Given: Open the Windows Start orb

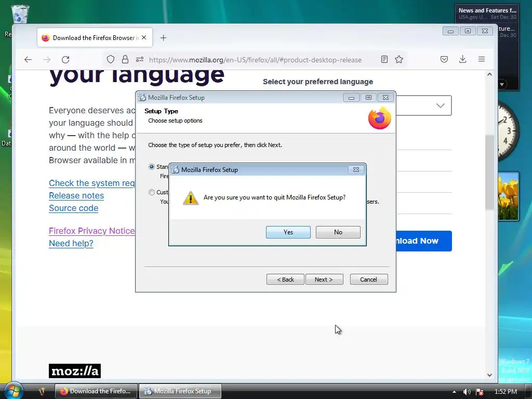Looking at the screenshot, I should (x=14, y=391).
